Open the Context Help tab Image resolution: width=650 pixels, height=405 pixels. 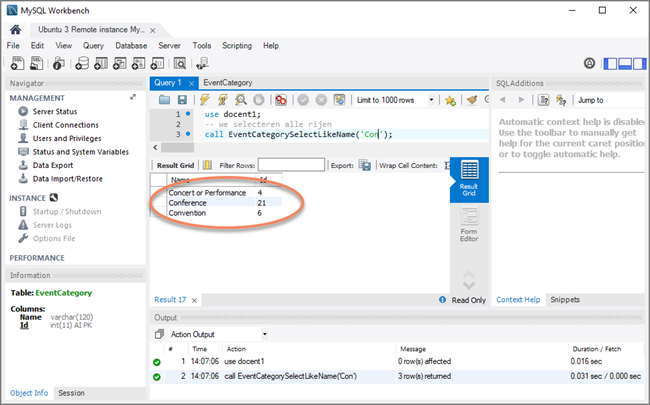[518, 300]
